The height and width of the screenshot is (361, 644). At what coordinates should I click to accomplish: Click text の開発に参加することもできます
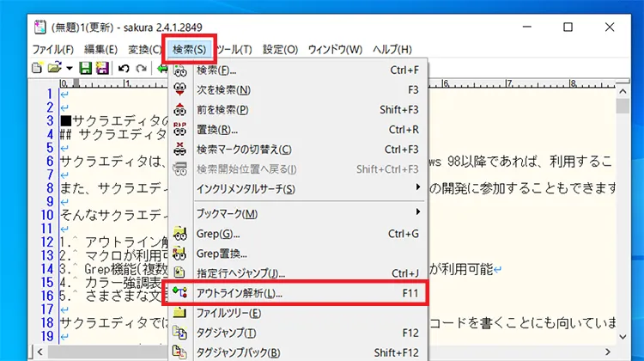522,188
